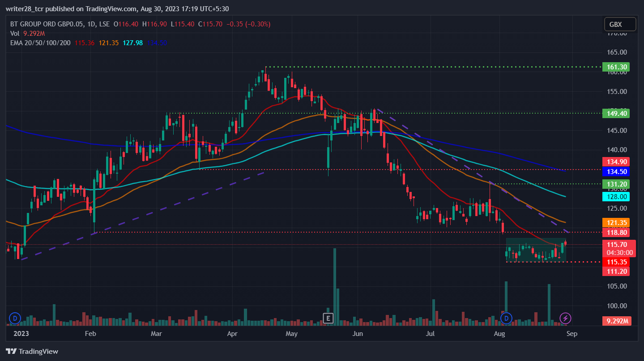
Task: Click the low price L115.40
Action: coord(183,24)
